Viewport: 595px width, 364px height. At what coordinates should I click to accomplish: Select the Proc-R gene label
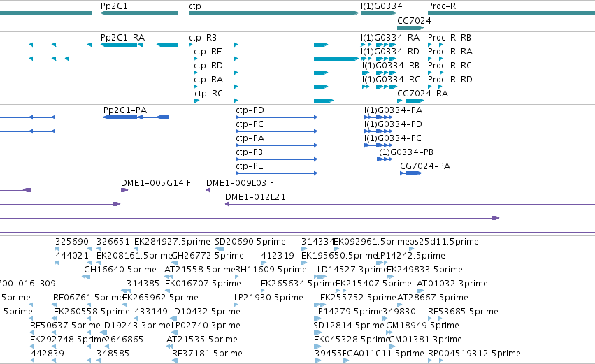click(442, 6)
